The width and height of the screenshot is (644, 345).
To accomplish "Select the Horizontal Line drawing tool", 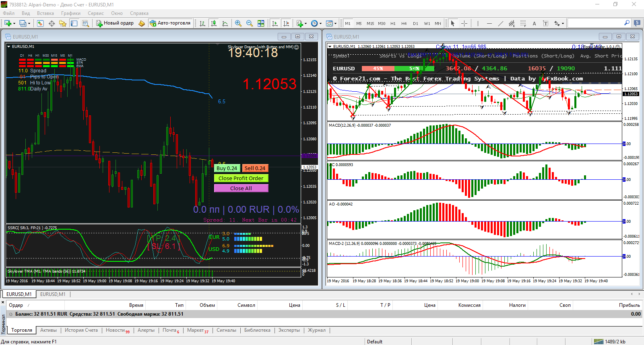I will pyautogui.click(x=489, y=23).
